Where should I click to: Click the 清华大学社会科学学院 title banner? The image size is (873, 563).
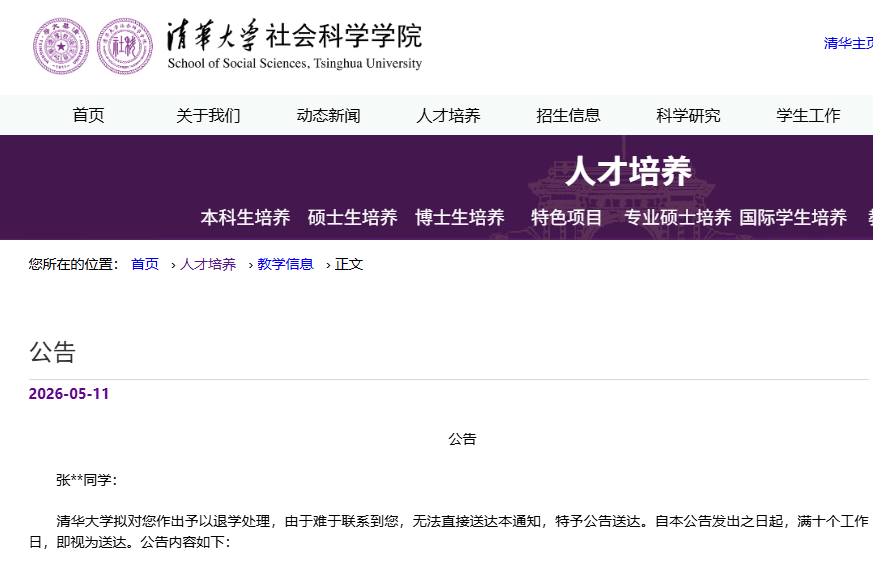tap(295, 45)
